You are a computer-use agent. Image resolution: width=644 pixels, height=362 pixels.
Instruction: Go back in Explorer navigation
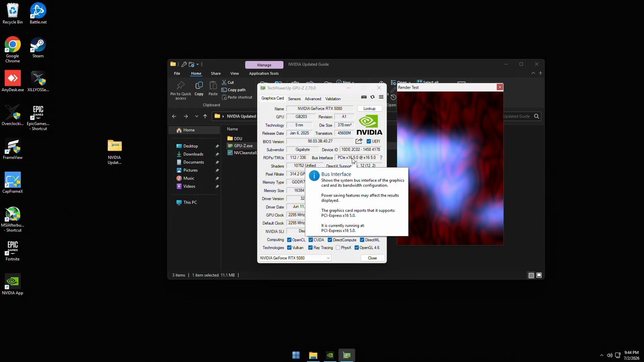(x=174, y=116)
